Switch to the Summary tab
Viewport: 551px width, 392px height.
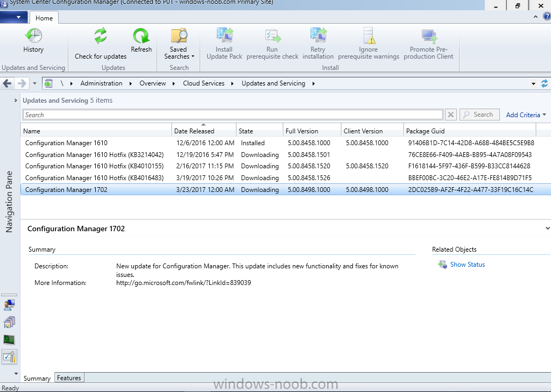click(37, 378)
